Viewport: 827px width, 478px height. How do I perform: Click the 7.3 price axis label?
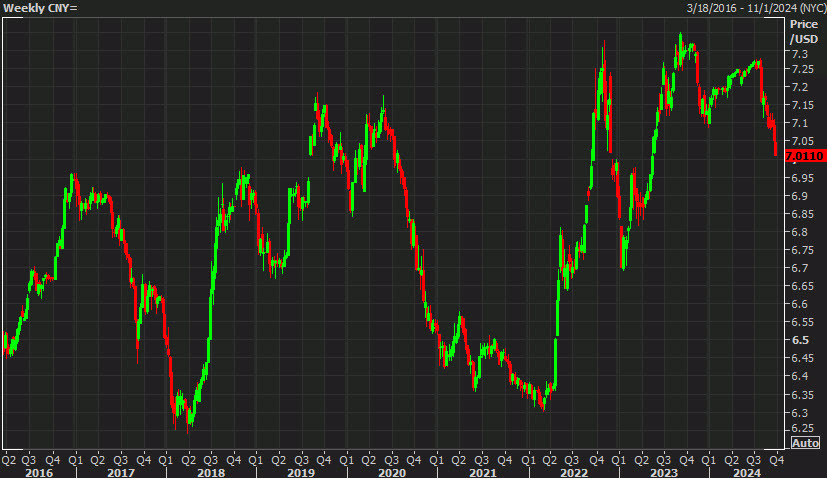(x=800, y=54)
